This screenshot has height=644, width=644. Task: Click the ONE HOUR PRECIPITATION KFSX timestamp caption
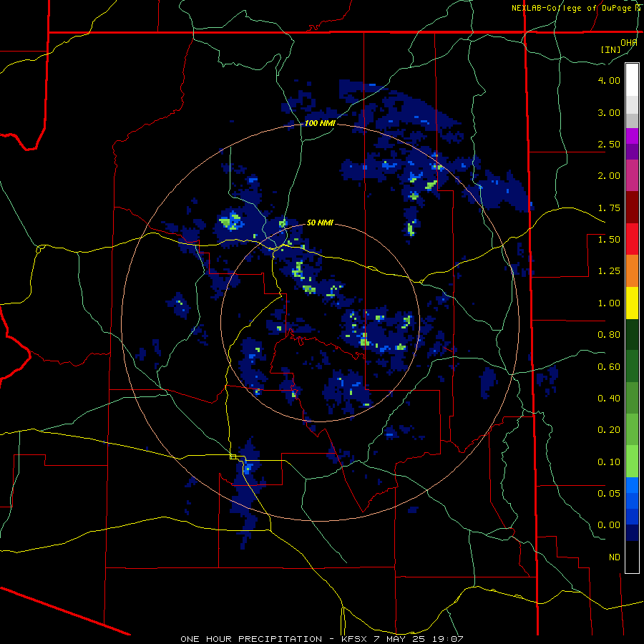(x=322, y=639)
